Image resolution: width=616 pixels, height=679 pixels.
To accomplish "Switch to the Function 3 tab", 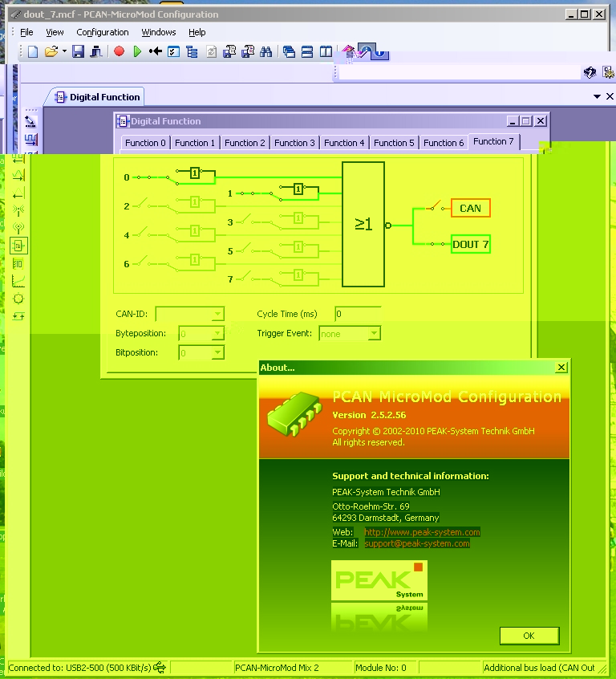I will click(x=294, y=143).
